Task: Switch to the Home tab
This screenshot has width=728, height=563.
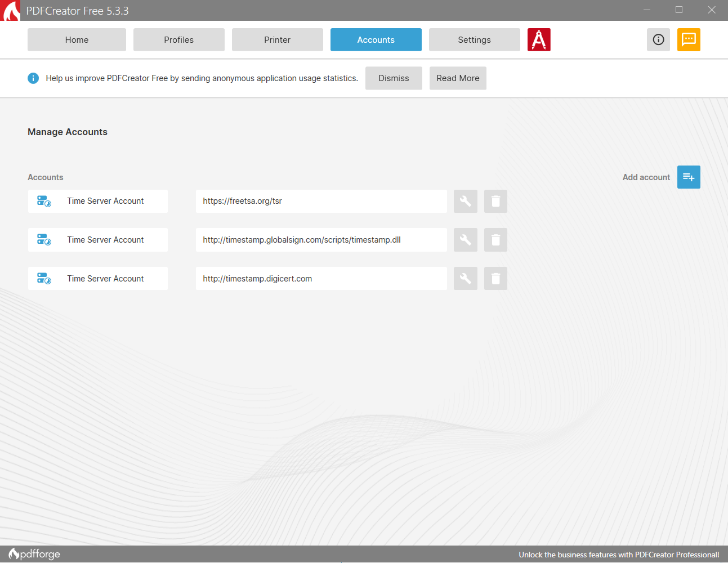Action: pos(77,39)
